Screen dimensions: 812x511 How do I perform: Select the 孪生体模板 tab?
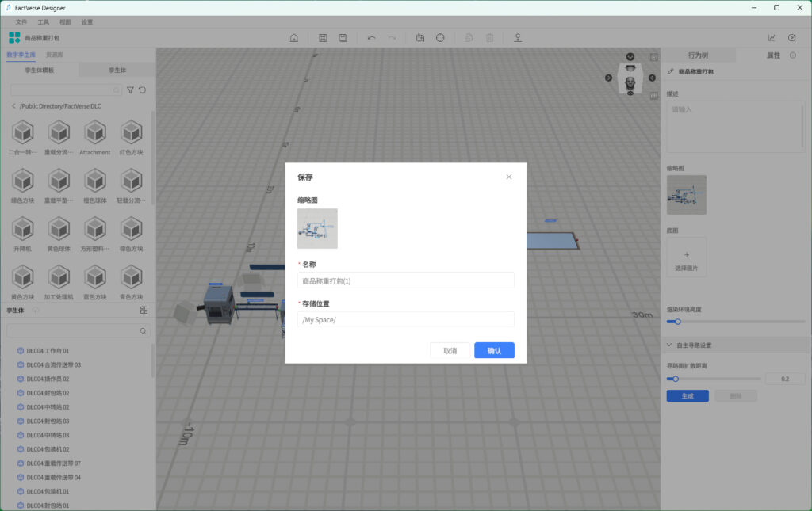click(x=40, y=71)
